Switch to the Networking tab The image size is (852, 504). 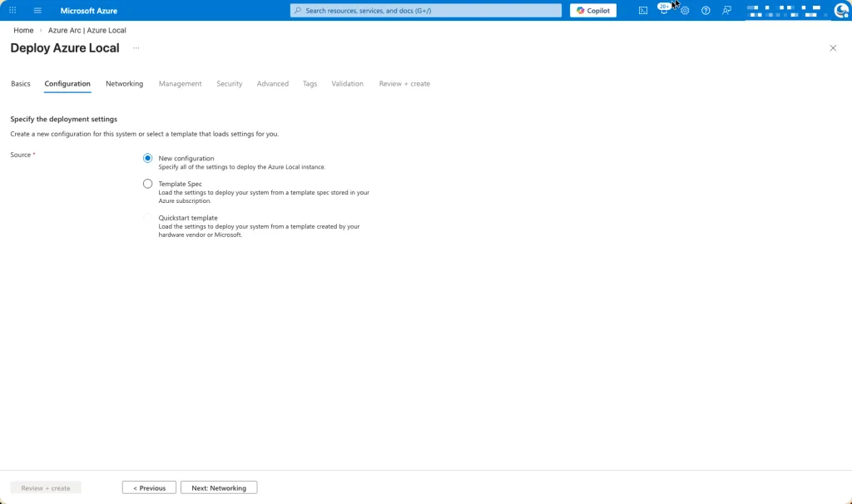click(x=124, y=84)
